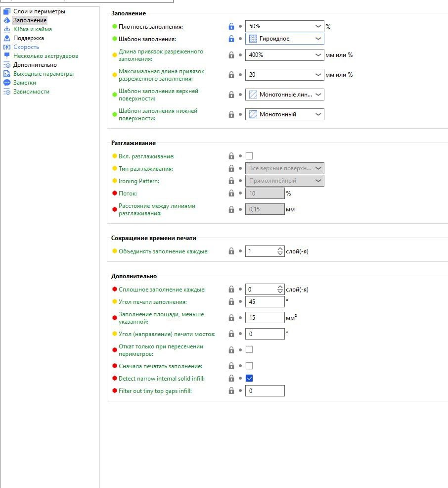Toggle Сначала печатать заполнение checkbox

coord(249,366)
